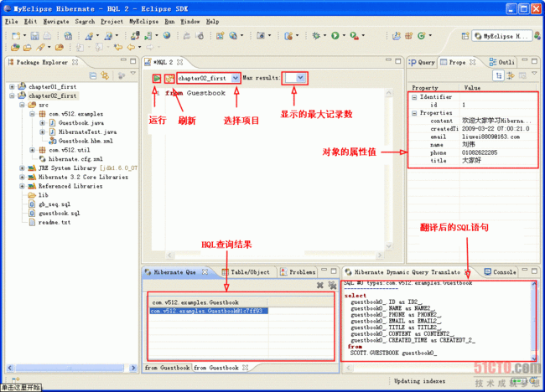Expand Guestbook.java tree node

pyautogui.click(x=42, y=122)
